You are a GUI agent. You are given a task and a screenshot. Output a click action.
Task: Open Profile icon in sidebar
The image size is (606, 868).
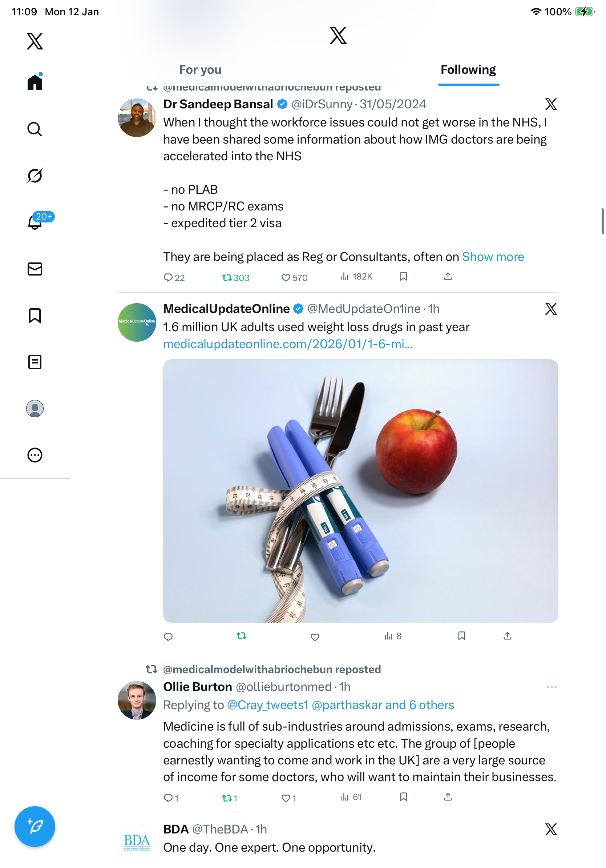(35, 409)
